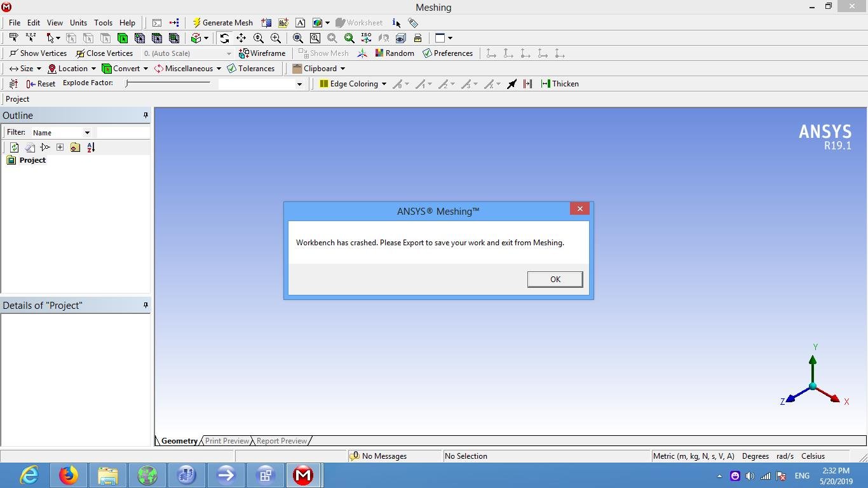Toggle Show Vertices
The height and width of the screenshot is (488, 868).
pos(38,53)
